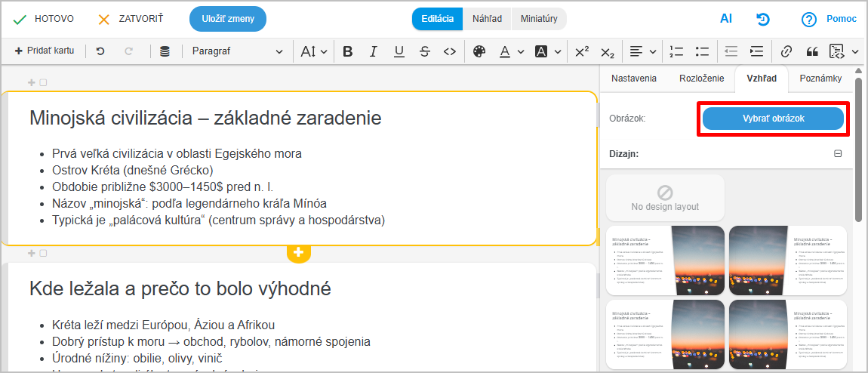
Task: Switch to Náhľad preview mode
Action: (x=487, y=19)
